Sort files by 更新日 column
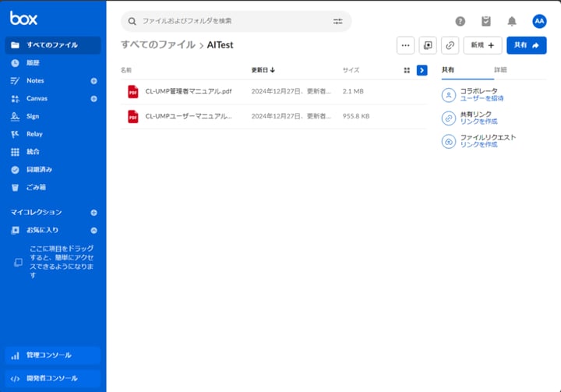Image resolution: width=561 pixels, height=392 pixels. [x=263, y=70]
